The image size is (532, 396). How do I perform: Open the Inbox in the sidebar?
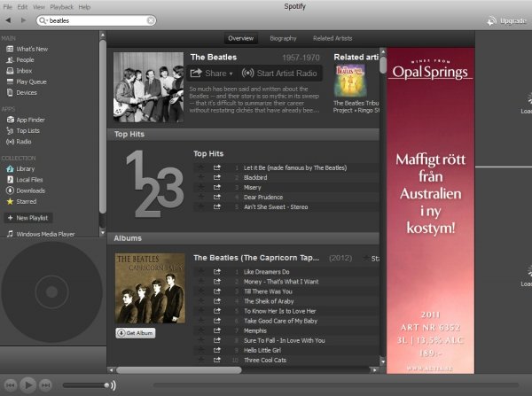click(26, 70)
